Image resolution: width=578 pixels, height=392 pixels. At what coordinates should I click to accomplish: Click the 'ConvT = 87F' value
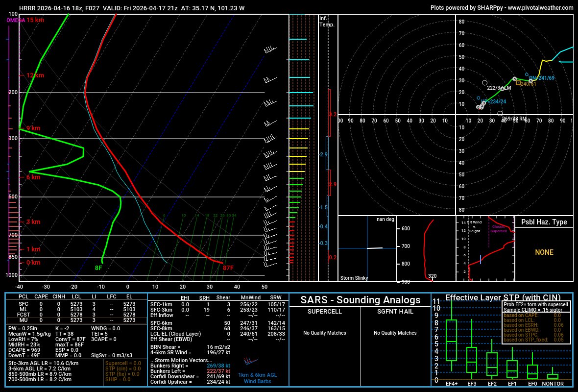coord(71,339)
